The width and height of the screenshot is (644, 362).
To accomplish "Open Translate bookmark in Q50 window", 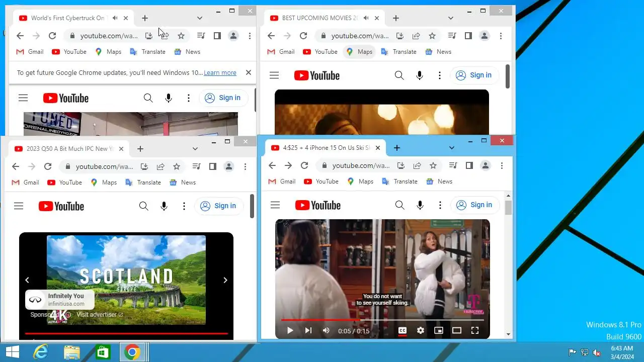I will tap(144, 183).
